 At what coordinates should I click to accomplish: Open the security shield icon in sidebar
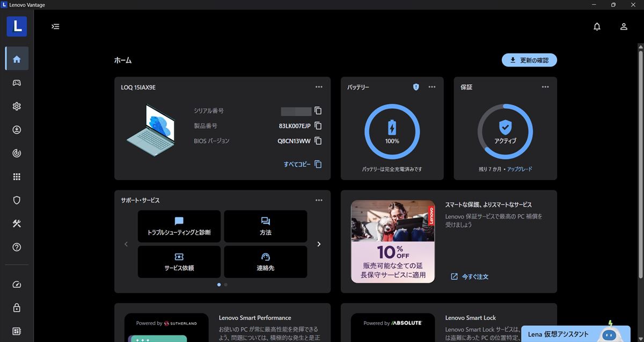pos(17,200)
